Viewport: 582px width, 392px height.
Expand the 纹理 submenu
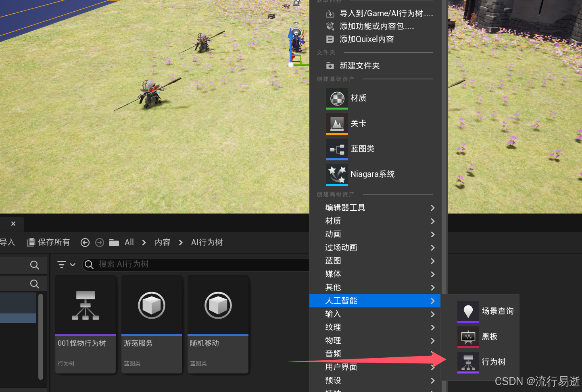coord(375,328)
